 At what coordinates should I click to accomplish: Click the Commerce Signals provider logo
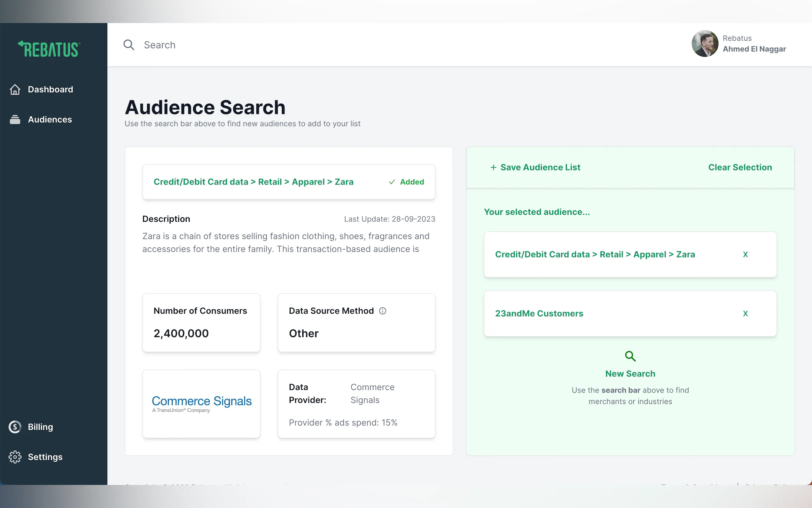pyautogui.click(x=201, y=404)
